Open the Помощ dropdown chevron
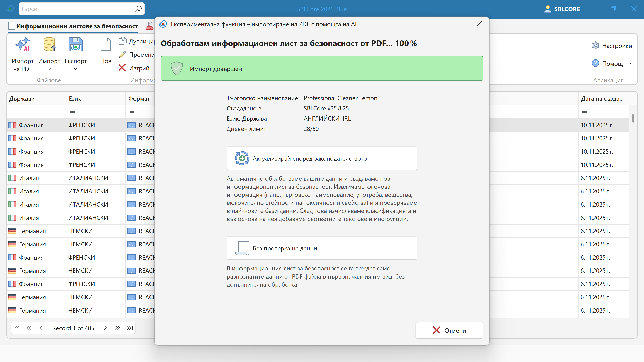This screenshot has width=644, height=362. click(x=630, y=64)
